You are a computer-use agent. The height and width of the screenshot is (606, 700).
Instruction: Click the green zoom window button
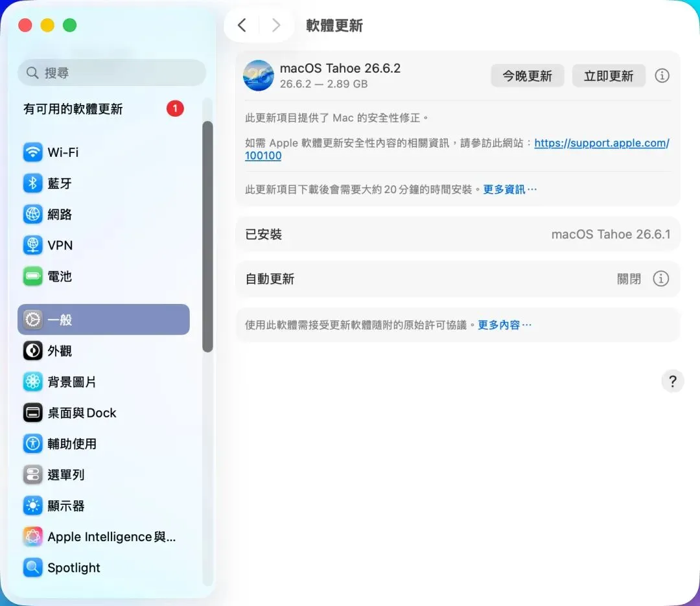point(69,25)
